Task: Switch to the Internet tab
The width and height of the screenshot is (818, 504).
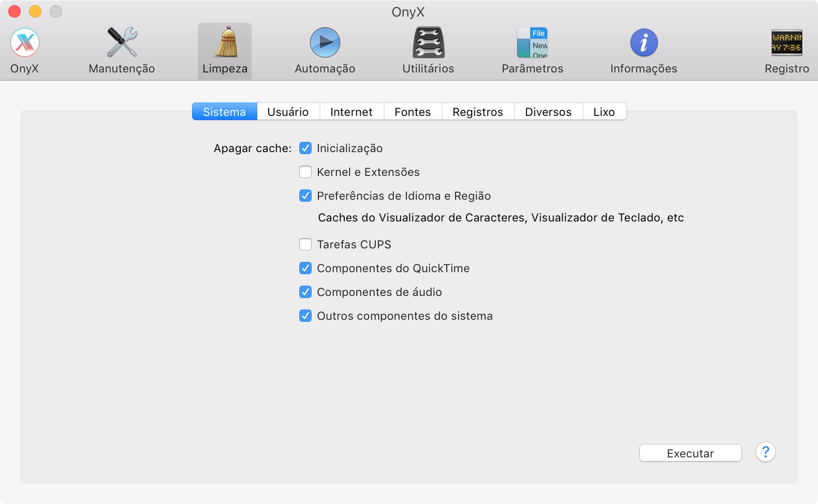Action: click(352, 112)
